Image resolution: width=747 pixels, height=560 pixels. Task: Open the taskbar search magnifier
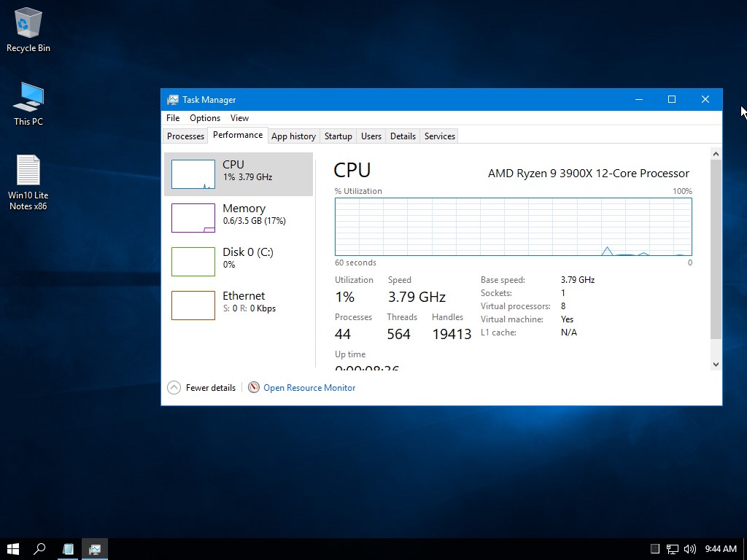39,549
